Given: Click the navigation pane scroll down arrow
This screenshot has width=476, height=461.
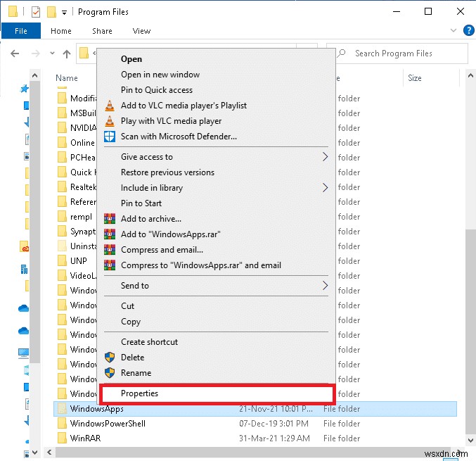Looking at the screenshot, I should [x=35, y=453].
